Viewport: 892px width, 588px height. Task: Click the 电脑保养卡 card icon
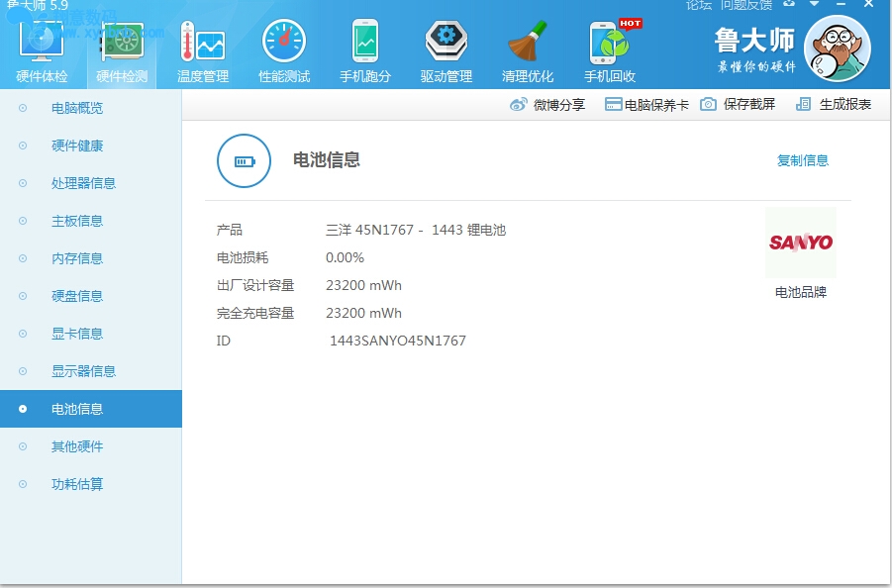click(613, 104)
